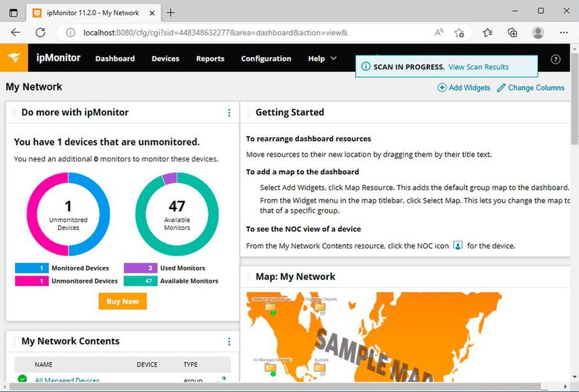This screenshot has height=392, width=579.
Task: Click the DEVICE column header
Action: (147, 365)
